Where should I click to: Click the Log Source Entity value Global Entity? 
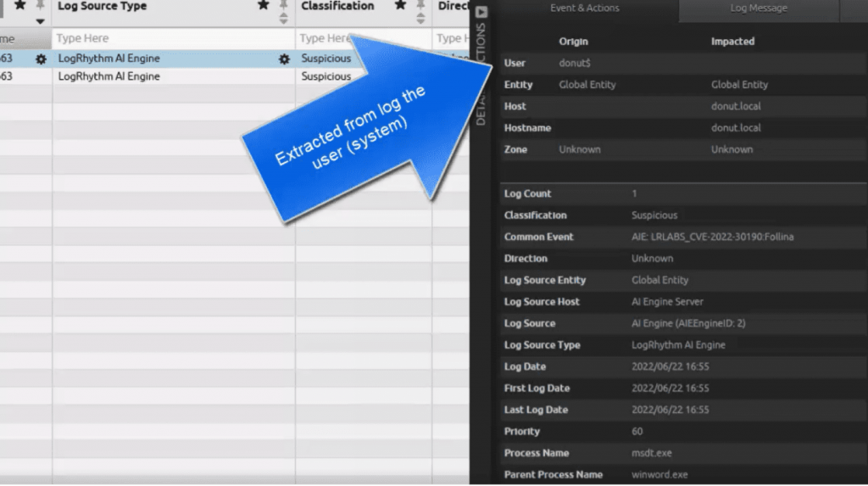pyautogui.click(x=659, y=281)
